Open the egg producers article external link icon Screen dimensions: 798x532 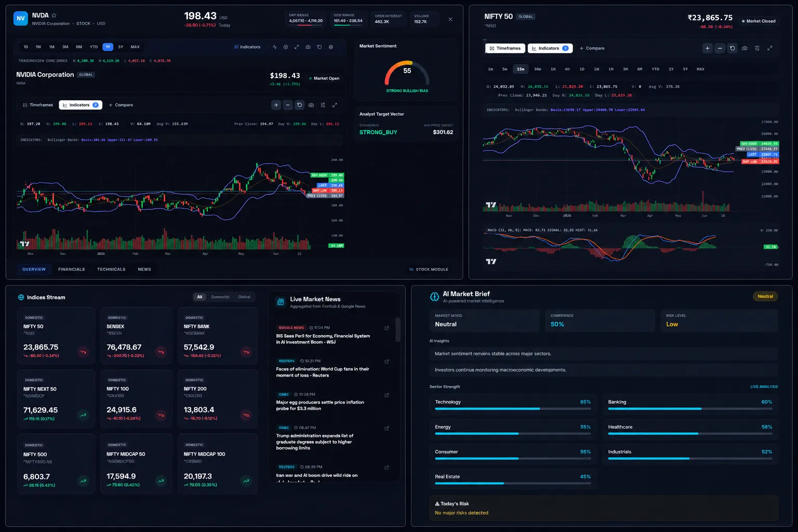click(x=387, y=395)
